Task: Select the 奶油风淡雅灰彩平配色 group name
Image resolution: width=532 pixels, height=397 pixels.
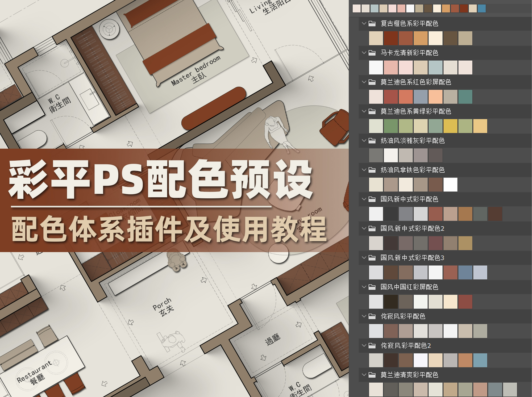Action: (x=413, y=140)
